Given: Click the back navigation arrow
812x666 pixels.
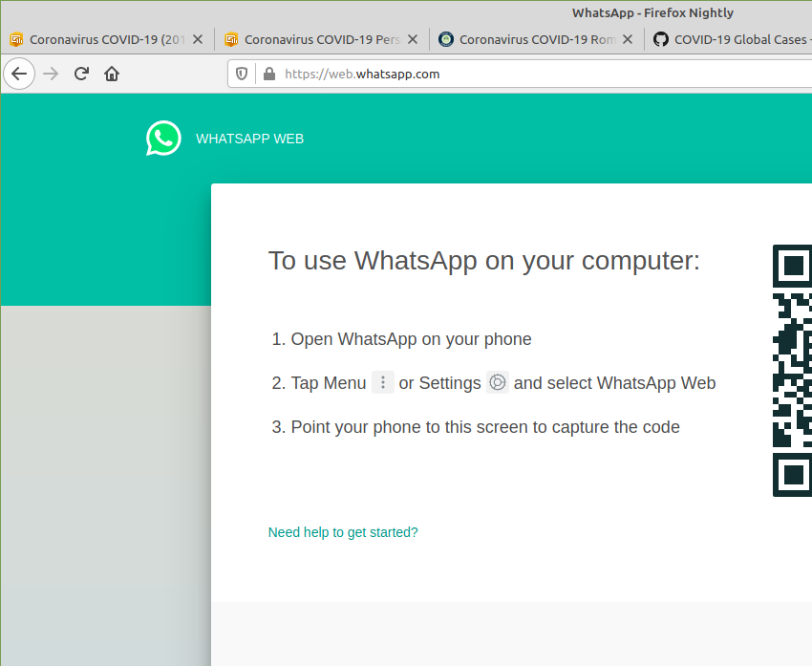Looking at the screenshot, I should pos(19,74).
